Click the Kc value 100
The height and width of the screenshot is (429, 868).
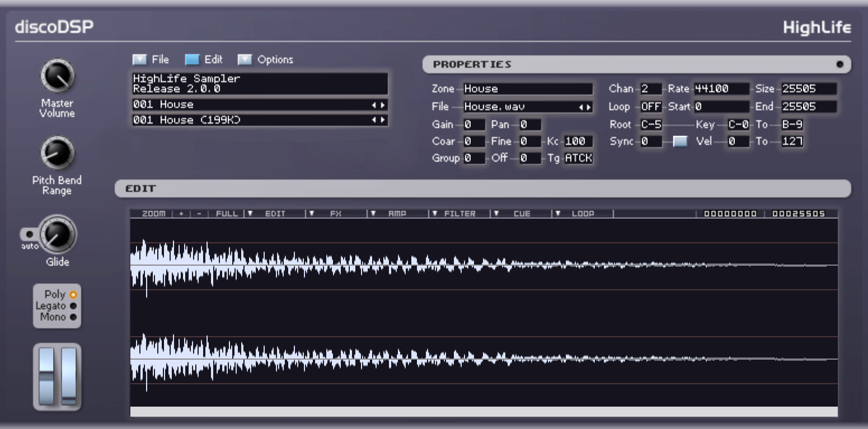(578, 142)
